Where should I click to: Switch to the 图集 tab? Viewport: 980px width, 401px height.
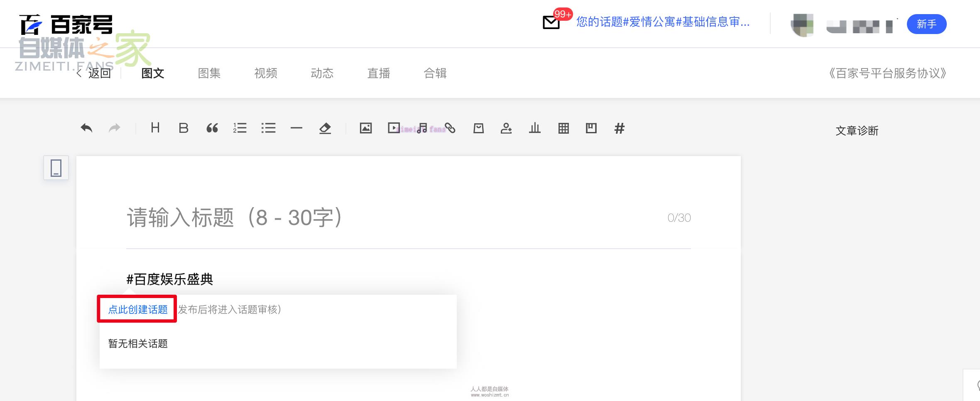209,73
